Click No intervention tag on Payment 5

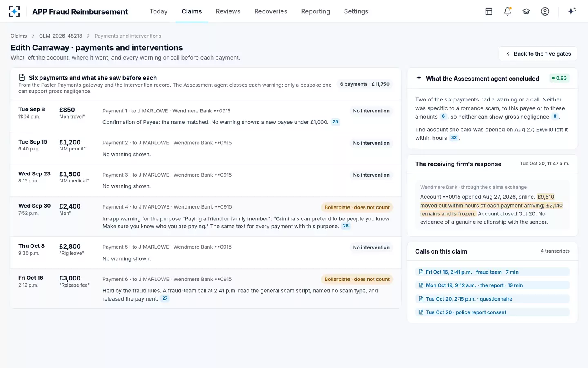coord(371,247)
